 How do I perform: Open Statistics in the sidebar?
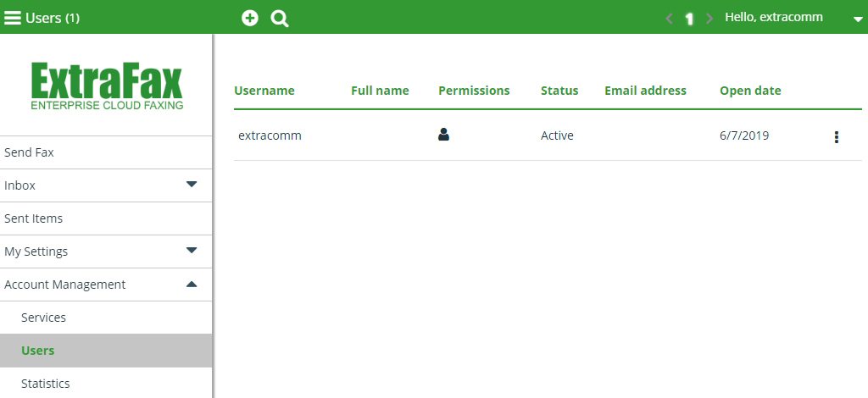pyautogui.click(x=106, y=383)
